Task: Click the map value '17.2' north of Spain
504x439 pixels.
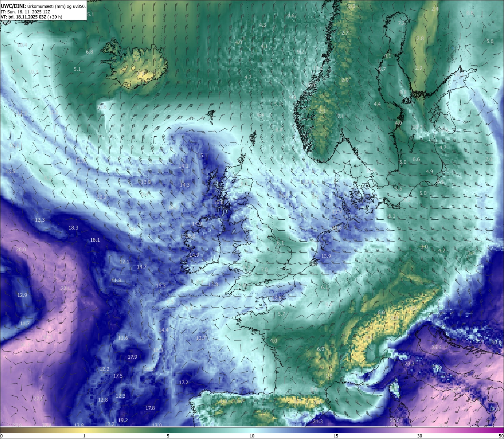Action: 183,382
